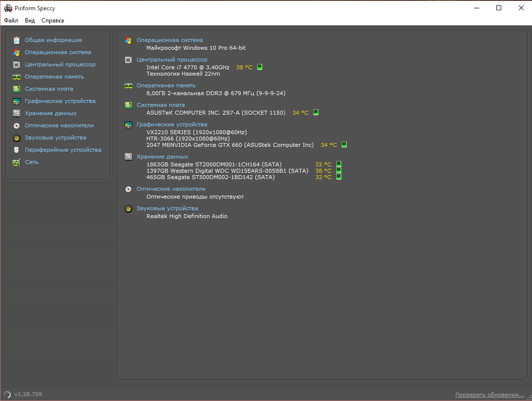
Task: Click WD15EARS drive temperature indicator icon
Action: [339, 170]
